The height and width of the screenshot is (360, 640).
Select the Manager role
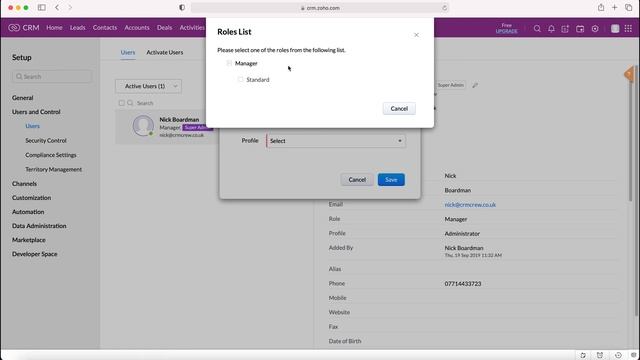[x=246, y=63]
